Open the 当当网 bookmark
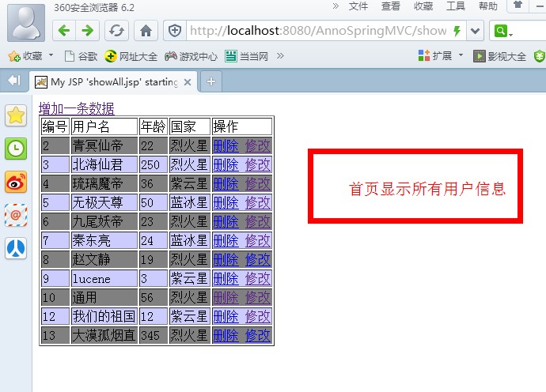The image size is (546, 392). tap(247, 56)
